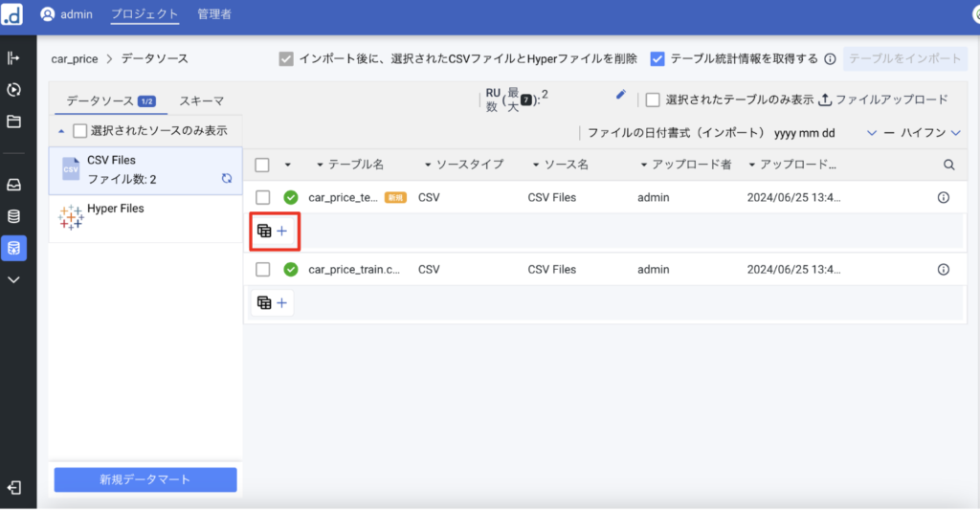Image resolution: width=980 pixels, height=510 pixels.
Task: Click the add table icon under car_price_train
Action: 273,302
